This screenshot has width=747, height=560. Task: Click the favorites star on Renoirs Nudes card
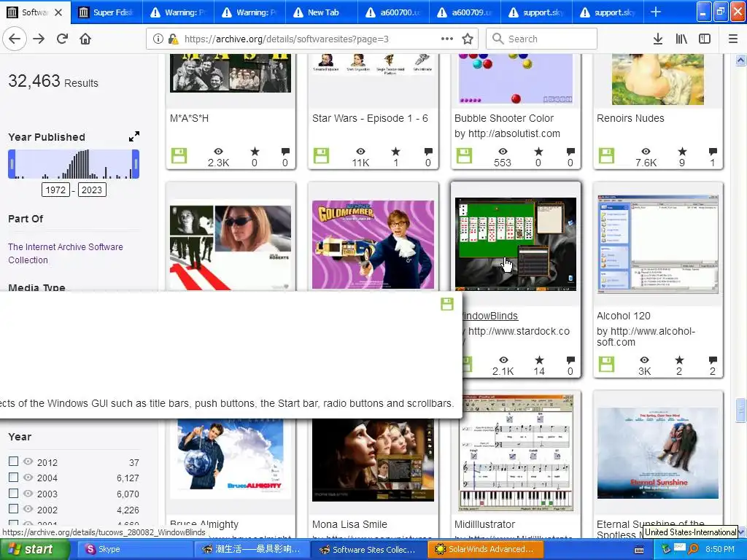[682, 152]
